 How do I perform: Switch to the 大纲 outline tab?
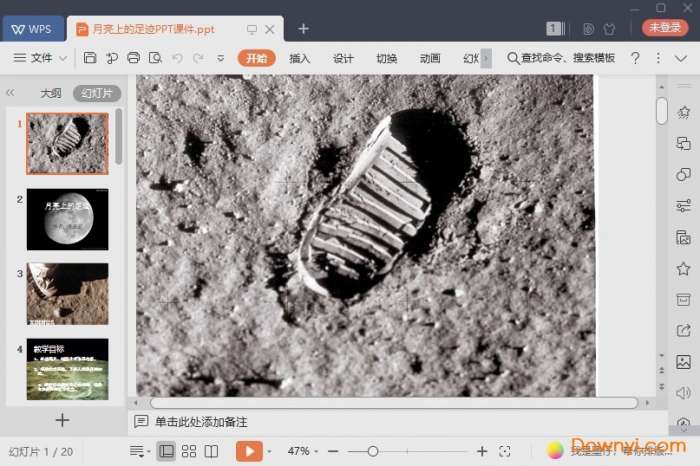(50, 93)
